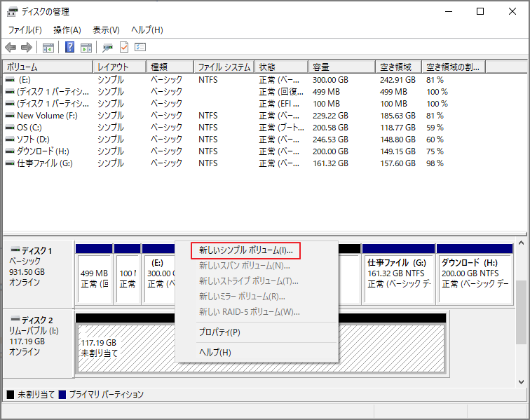
Task: Click the disk pane scroll-down arrow
Action: [x=521, y=382]
